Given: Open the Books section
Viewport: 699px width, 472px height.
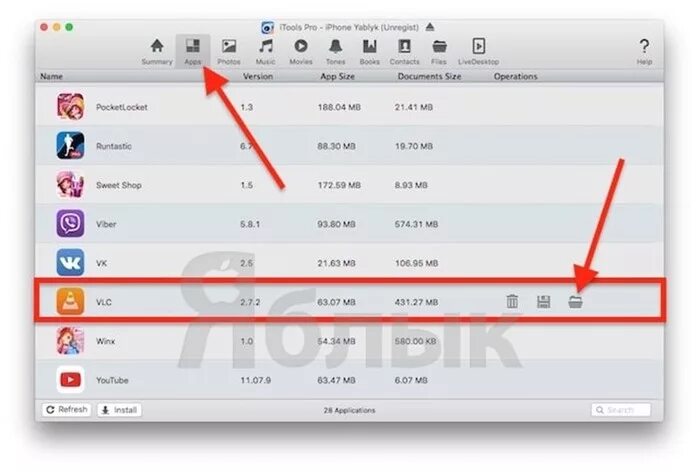Looking at the screenshot, I should coord(370,52).
